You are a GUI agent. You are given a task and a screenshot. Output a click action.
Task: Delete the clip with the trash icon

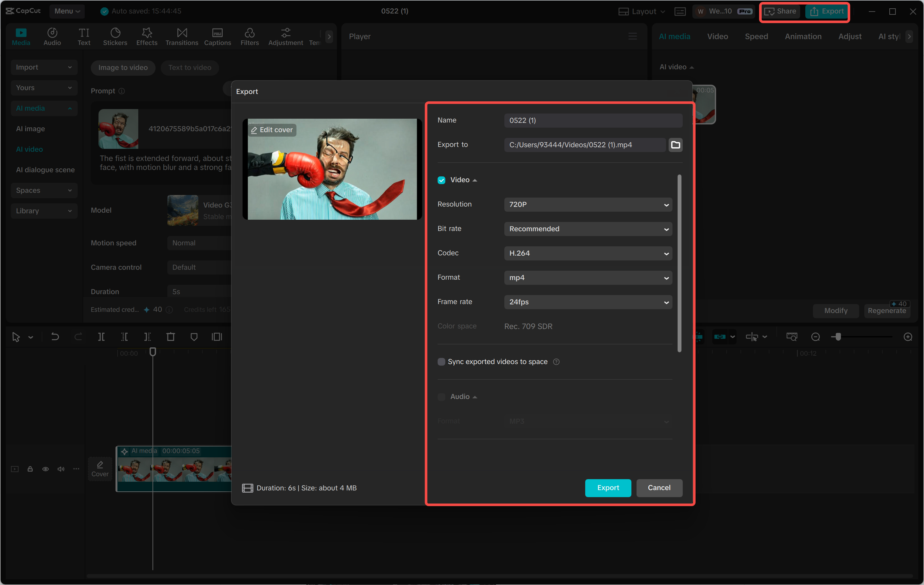pyautogui.click(x=171, y=337)
